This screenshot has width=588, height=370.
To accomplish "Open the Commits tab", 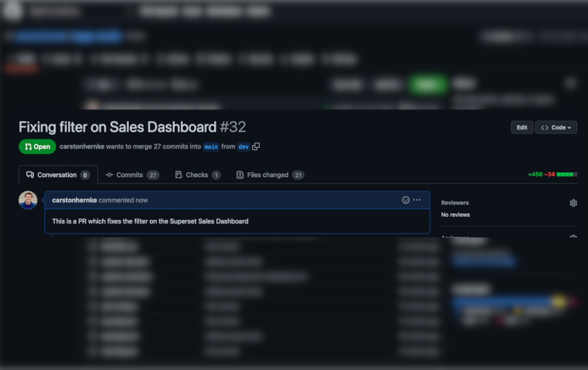I will (x=133, y=175).
